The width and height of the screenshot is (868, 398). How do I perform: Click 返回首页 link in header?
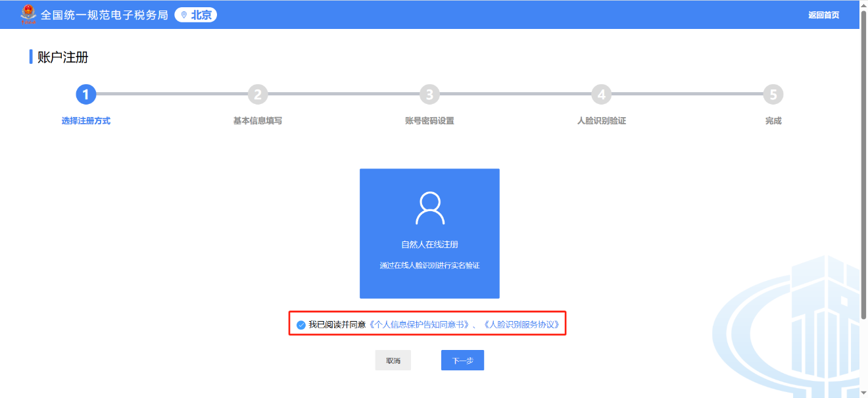(824, 15)
